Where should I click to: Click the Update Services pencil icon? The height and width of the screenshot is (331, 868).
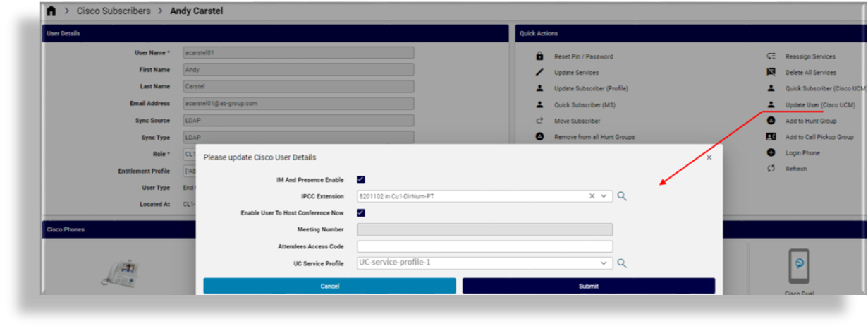(x=539, y=73)
